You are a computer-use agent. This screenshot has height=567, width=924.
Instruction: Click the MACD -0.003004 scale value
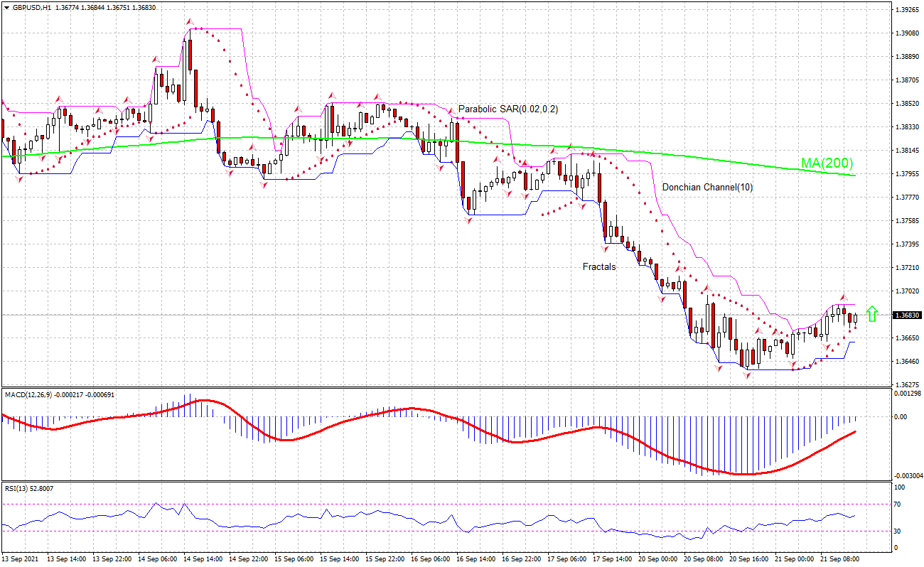pyautogui.click(x=908, y=476)
